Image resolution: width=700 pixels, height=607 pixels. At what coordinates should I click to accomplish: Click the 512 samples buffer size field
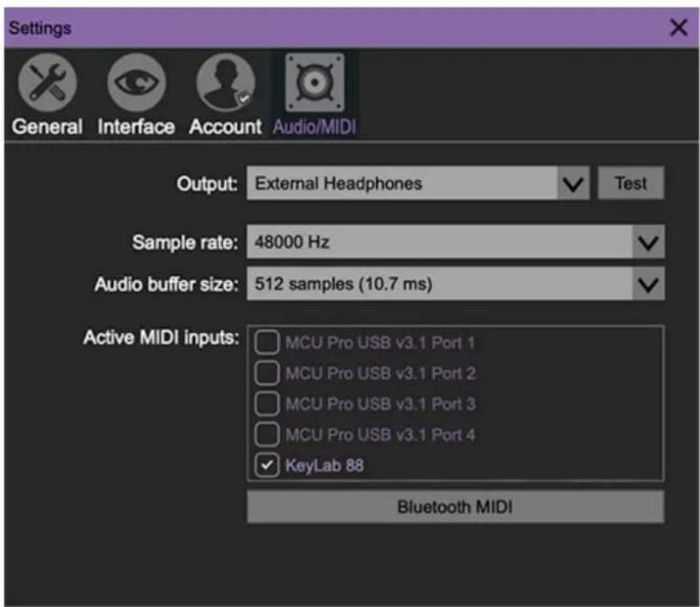(439, 284)
